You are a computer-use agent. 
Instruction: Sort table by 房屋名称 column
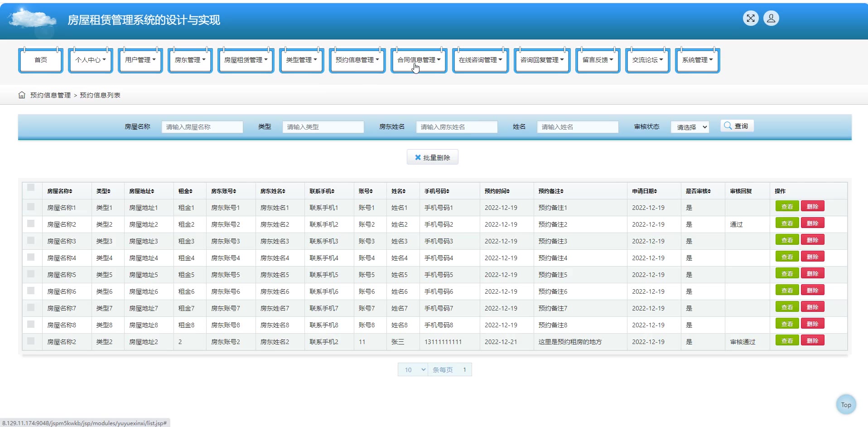tap(60, 191)
